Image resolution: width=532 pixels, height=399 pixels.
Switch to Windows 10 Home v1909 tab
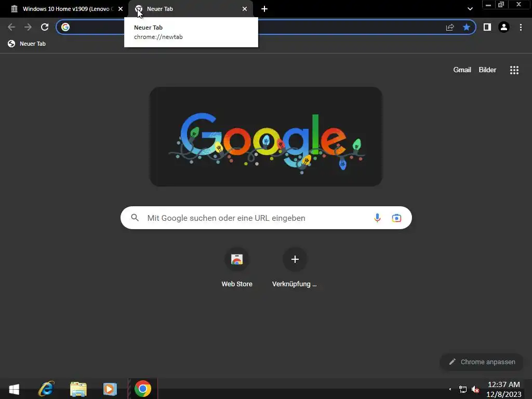pos(64,9)
